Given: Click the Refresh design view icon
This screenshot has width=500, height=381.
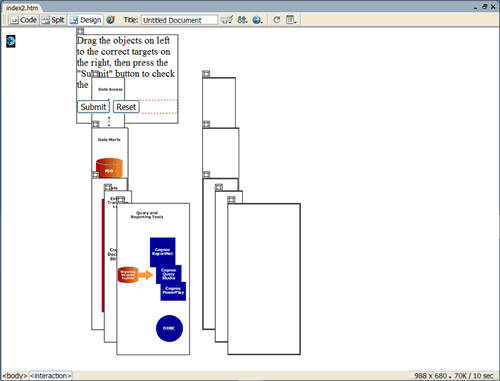Looking at the screenshot, I should [x=277, y=20].
